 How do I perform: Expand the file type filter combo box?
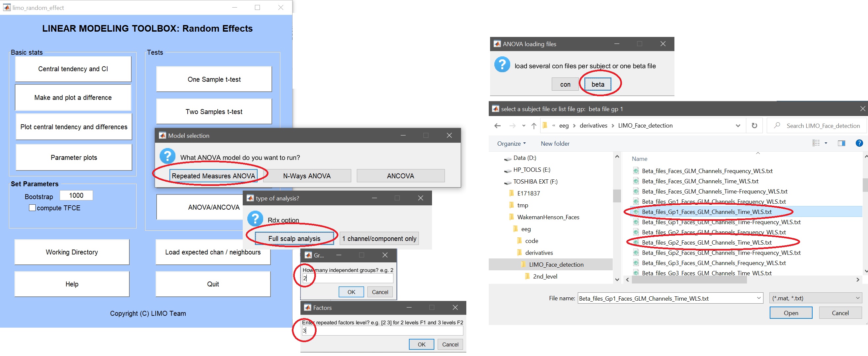[x=816, y=298]
